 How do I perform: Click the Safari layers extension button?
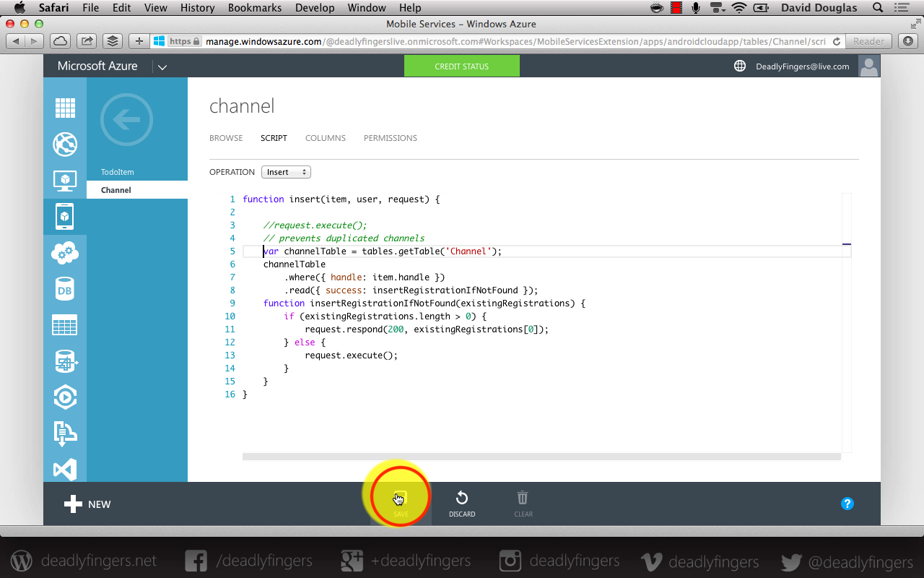coord(112,41)
